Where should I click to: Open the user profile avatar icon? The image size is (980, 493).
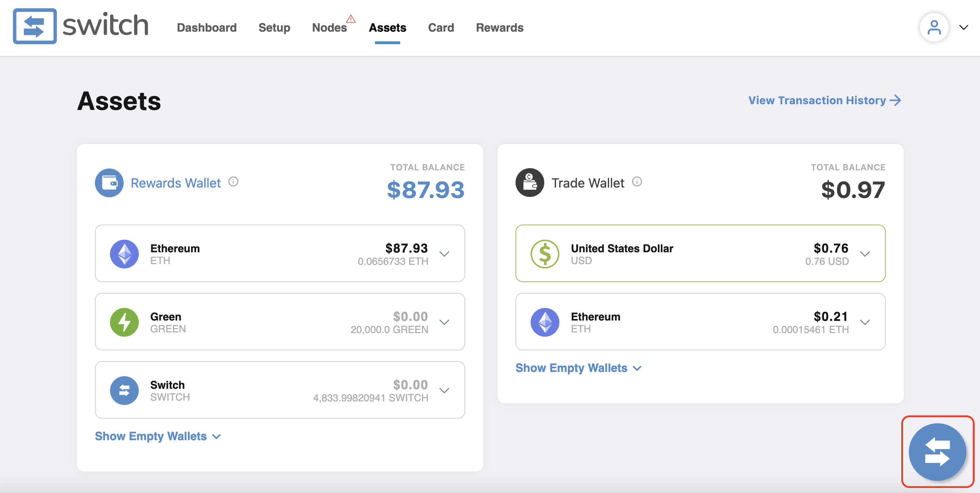pyautogui.click(x=934, y=27)
